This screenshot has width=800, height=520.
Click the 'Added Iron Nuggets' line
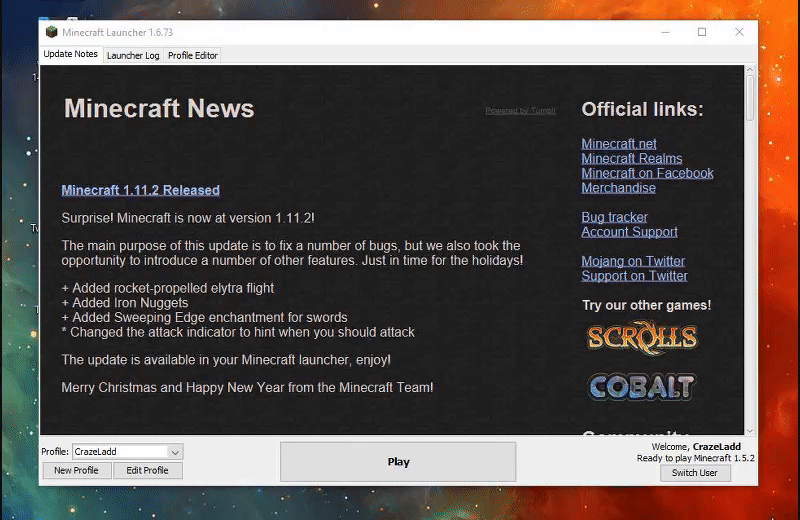[x=125, y=303]
